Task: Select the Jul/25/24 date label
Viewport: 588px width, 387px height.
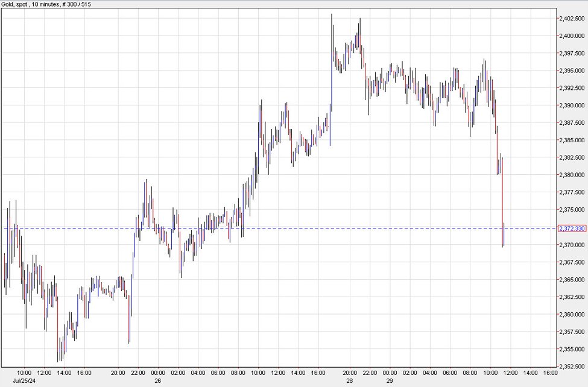Action: tap(23, 380)
